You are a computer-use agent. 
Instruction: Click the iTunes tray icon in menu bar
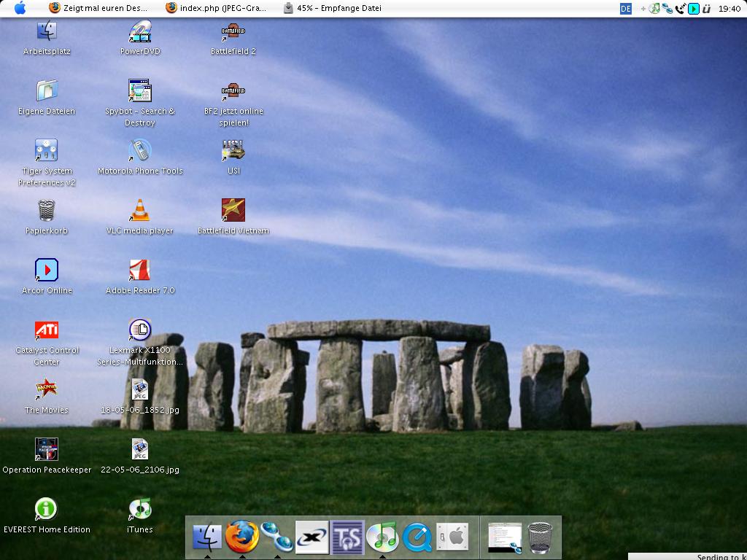[655, 9]
